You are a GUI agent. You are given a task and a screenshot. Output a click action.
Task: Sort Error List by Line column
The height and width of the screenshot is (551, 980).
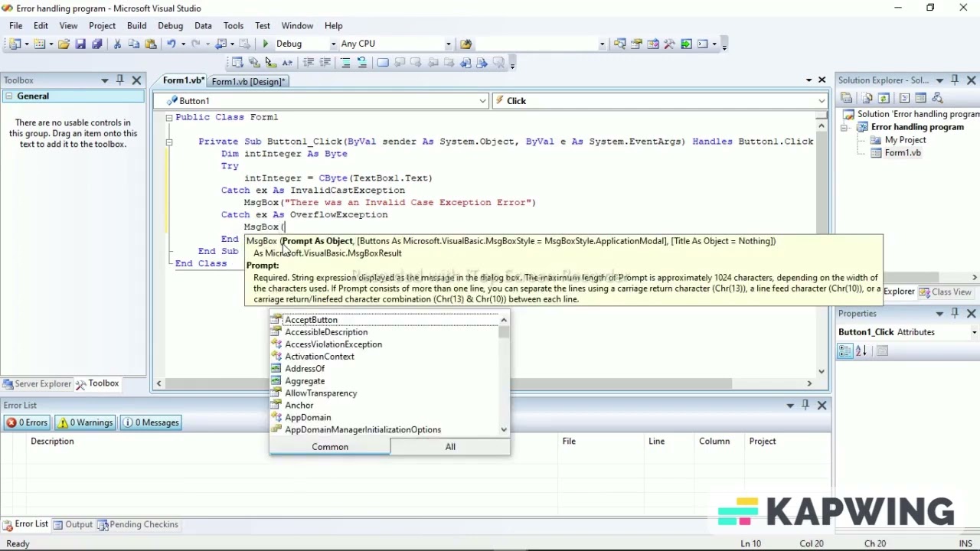click(x=656, y=442)
